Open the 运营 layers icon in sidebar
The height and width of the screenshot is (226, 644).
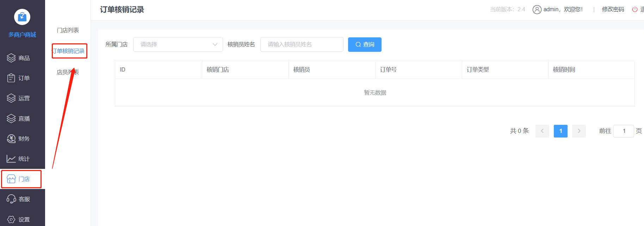11,98
